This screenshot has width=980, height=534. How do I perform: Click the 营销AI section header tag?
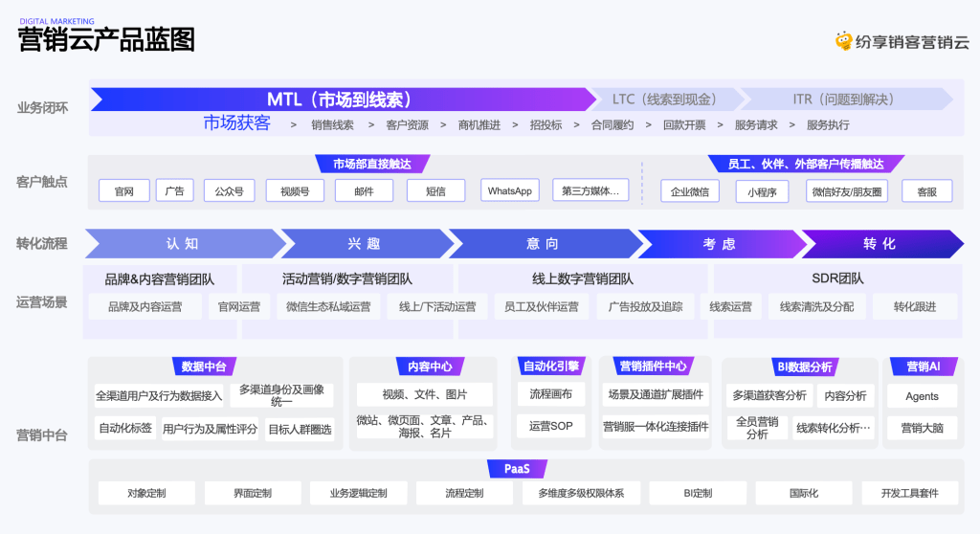pyautogui.click(x=924, y=367)
